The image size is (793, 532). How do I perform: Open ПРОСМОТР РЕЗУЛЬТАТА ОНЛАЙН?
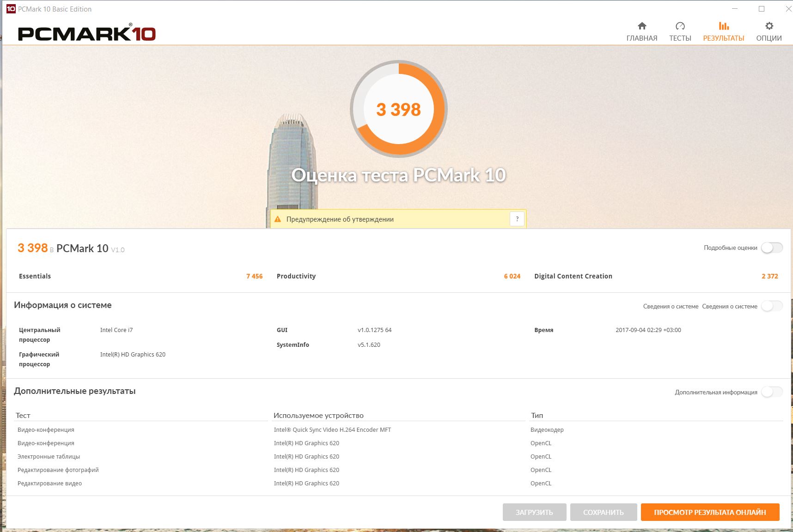coord(710,512)
